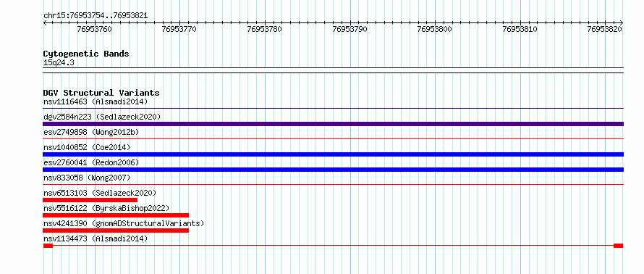644x274 pixels.
Task: Select the Cytogenetic Bands track title
Action: pos(86,54)
